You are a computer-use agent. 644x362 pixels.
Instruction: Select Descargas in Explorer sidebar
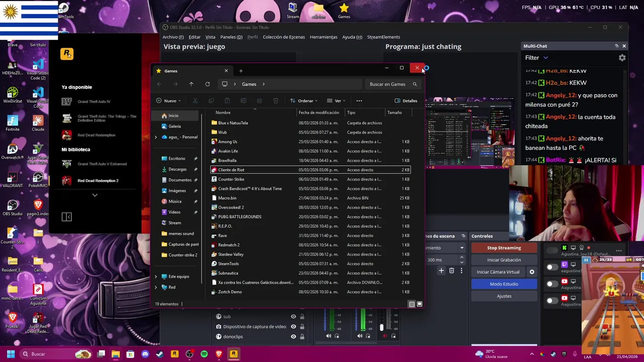click(177, 169)
